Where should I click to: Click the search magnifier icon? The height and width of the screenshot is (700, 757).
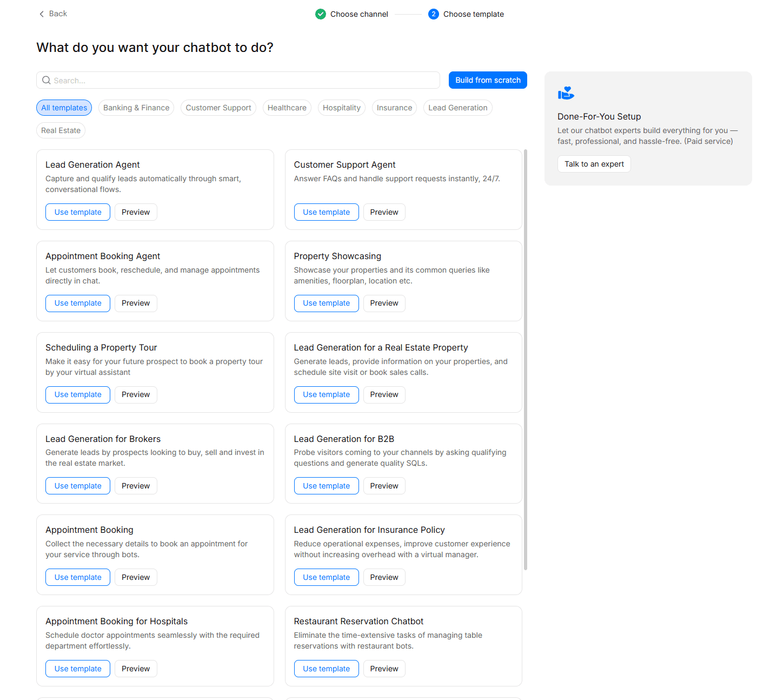[47, 80]
